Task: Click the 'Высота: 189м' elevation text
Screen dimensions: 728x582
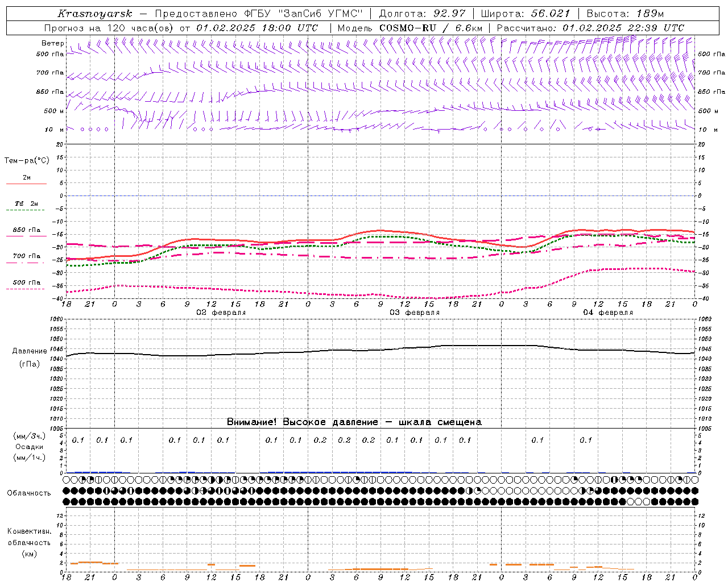Action: (x=625, y=14)
